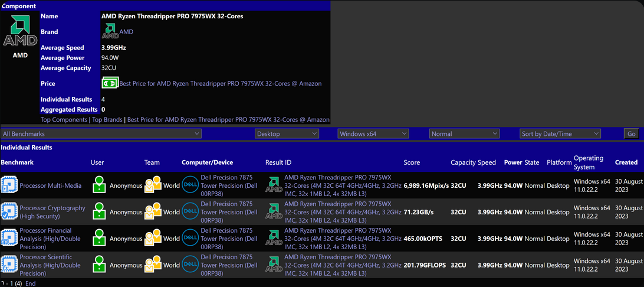Click the large AMD logo in Component panel
Screen dimensions: 644x287
20,31
